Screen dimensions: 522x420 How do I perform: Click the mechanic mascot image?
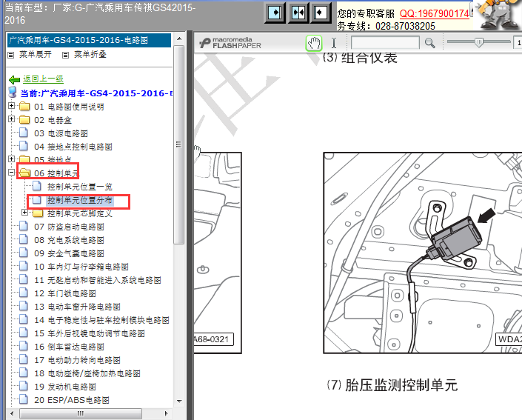[498, 15]
